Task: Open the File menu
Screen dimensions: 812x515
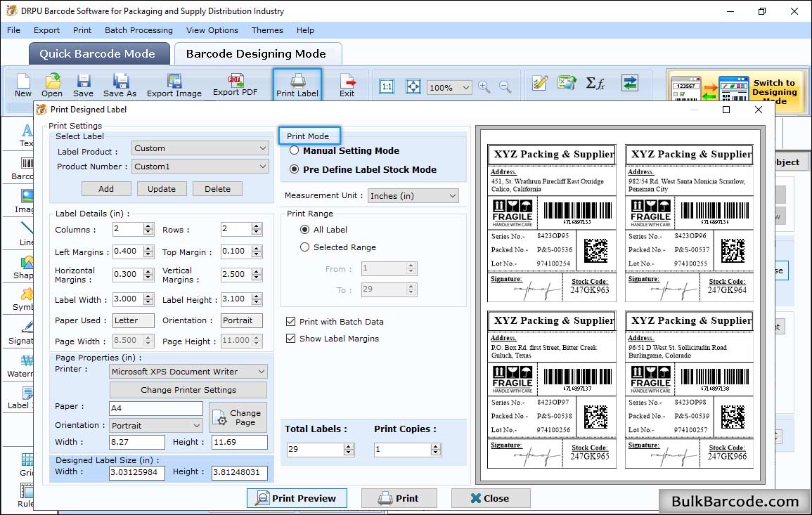Action: pos(14,30)
